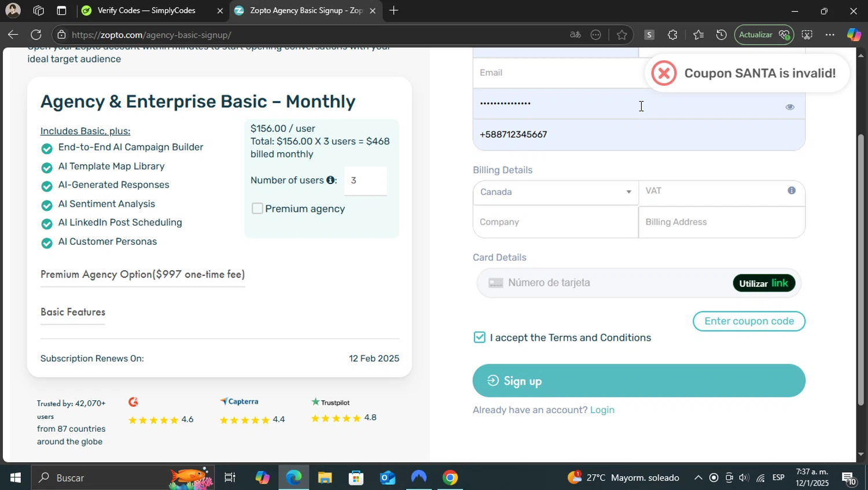Open browser settings and more menu

click(830, 35)
